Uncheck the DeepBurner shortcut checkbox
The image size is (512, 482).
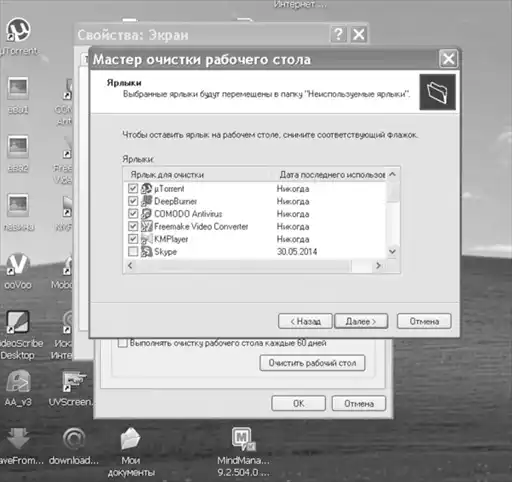tap(133, 201)
